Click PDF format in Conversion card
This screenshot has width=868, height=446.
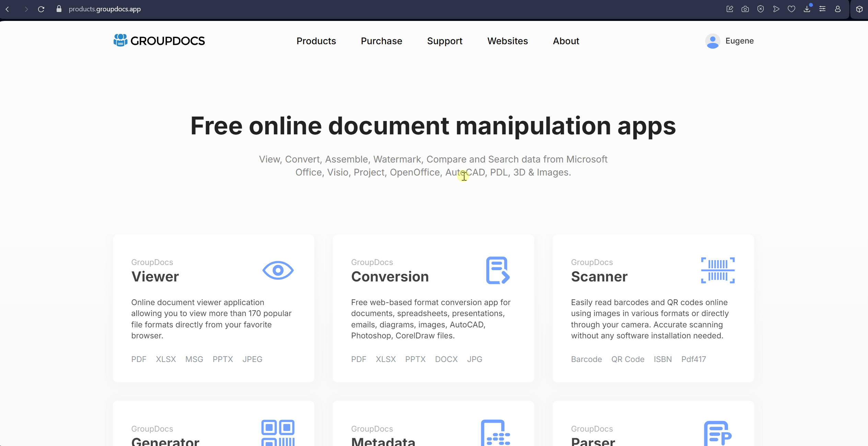pos(359,359)
